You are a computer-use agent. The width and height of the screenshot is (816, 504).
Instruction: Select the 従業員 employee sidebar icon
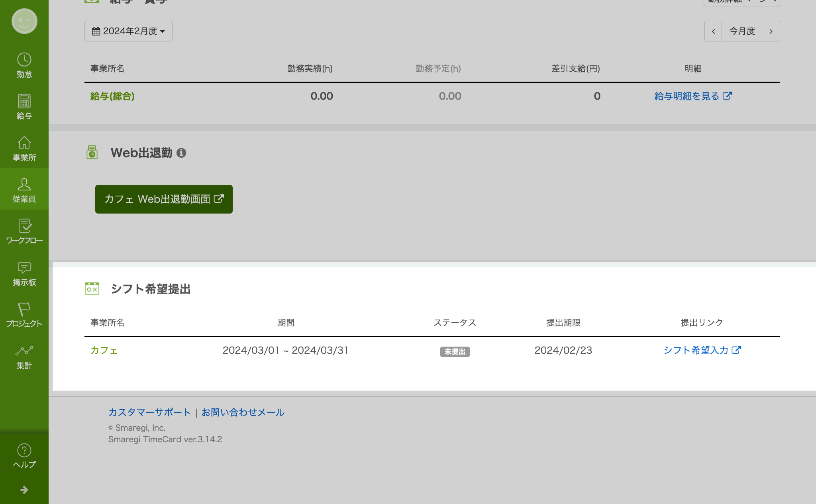(24, 190)
